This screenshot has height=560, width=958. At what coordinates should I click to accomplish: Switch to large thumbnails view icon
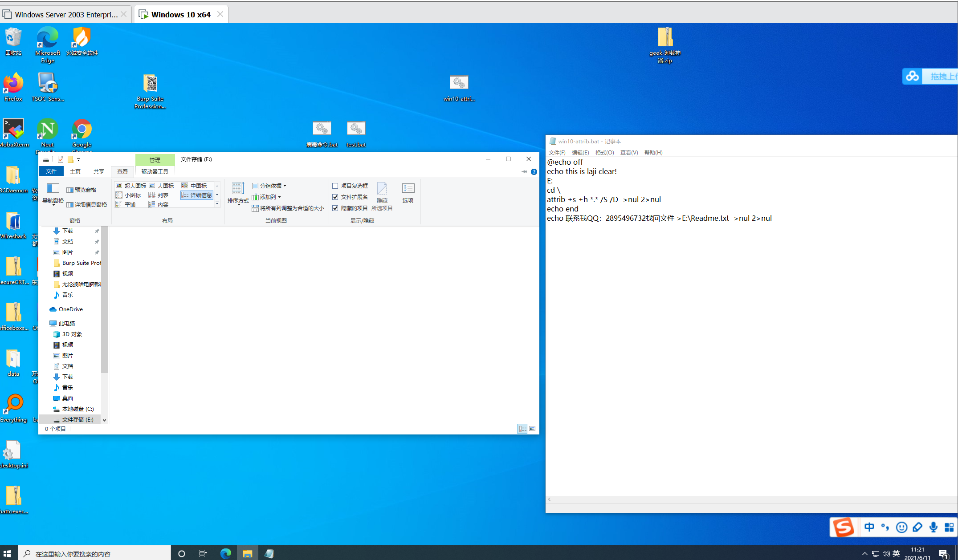click(x=532, y=429)
